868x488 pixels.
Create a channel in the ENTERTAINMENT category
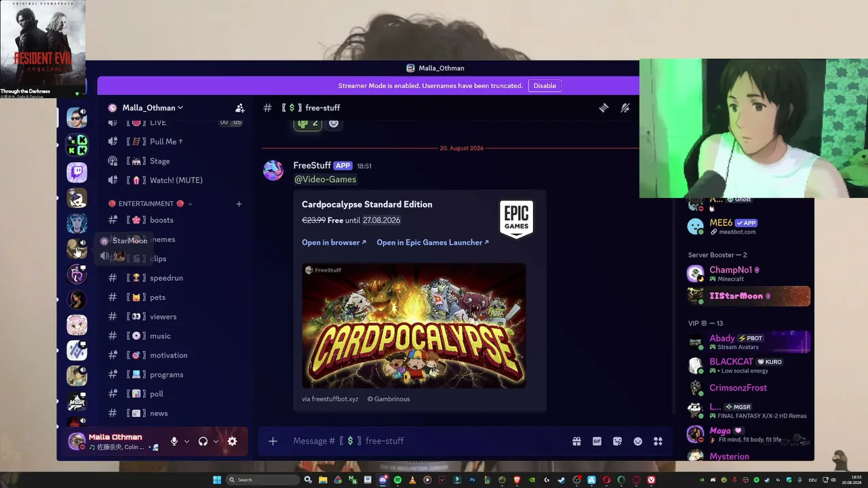[239, 204]
